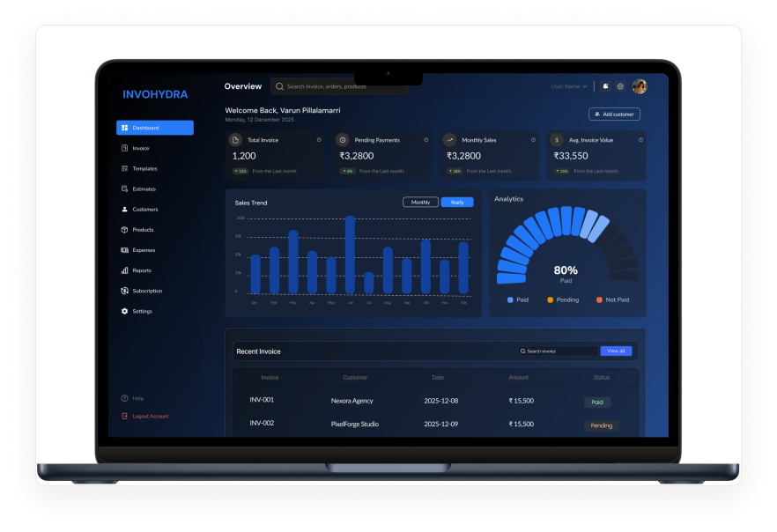
Task: Click the Total Invoice card icon
Action: coord(235,140)
